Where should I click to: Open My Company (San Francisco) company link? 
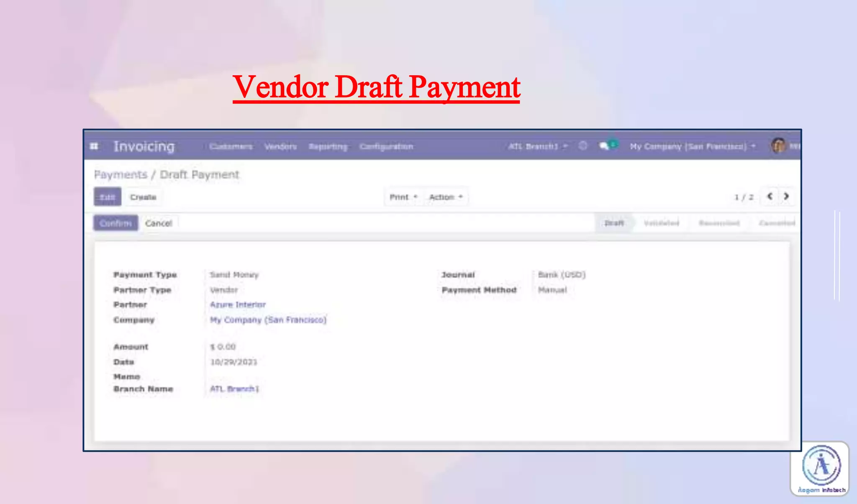pos(268,320)
